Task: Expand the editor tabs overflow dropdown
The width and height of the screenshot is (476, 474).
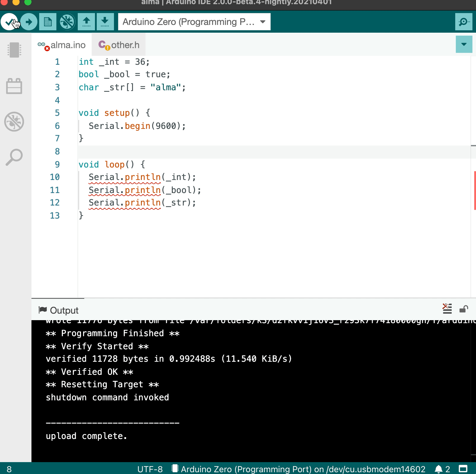Action: pyautogui.click(x=464, y=44)
